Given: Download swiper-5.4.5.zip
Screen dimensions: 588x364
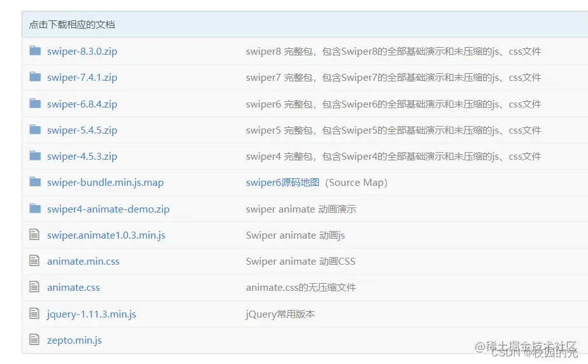Looking at the screenshot, I should (82, 130).
